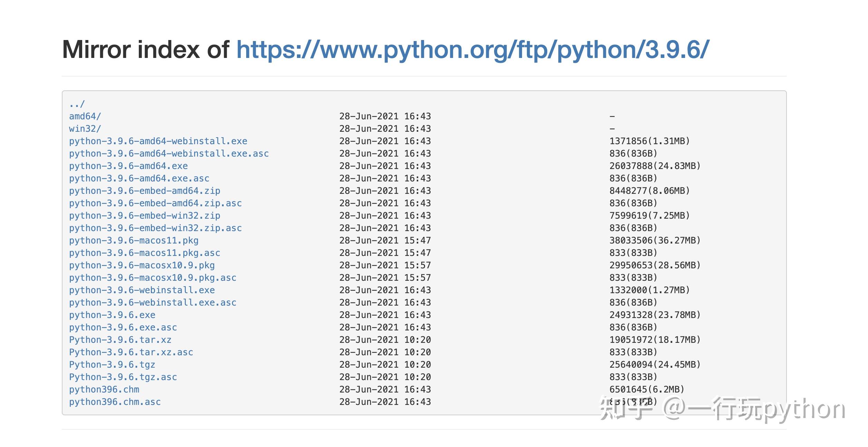Open Python-3.9.6.tar.xz.asc signature
Viewport: 868px width, 447px height.
[x=131, y=352]
